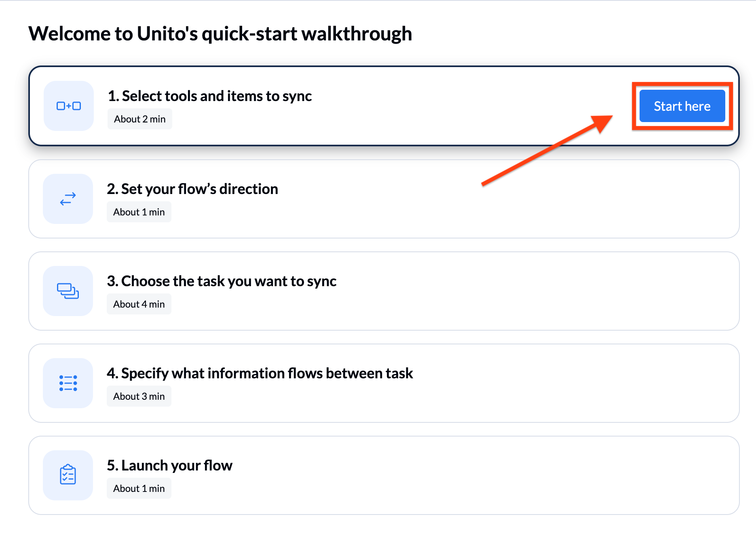Select the launch checklist clipboard icon on step 5
Viewport: 756px width, 540px height.
click(x=68, y=475)
